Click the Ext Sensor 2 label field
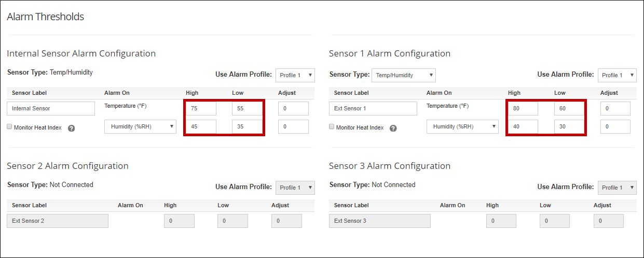This screenshot has width=644, height=258. [x=58, y=221]
